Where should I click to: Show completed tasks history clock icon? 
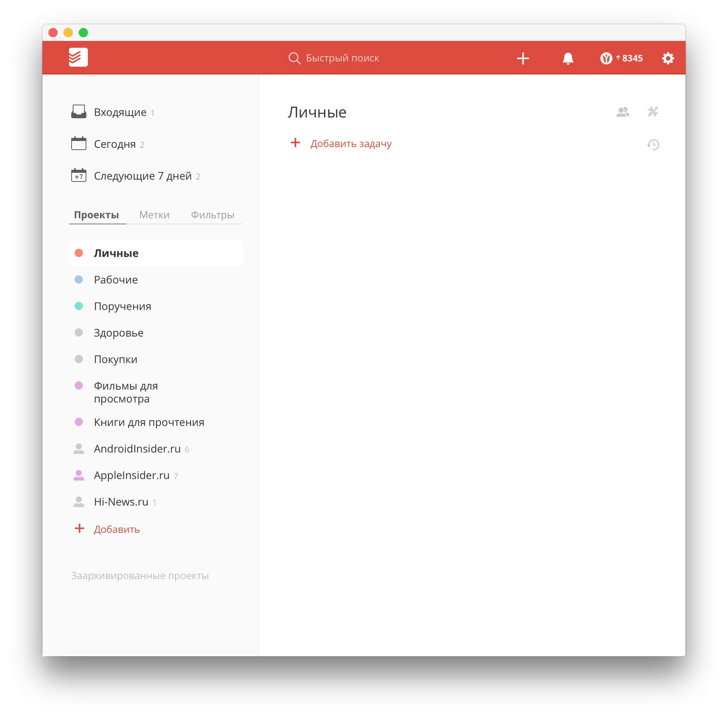coord(653,144)
